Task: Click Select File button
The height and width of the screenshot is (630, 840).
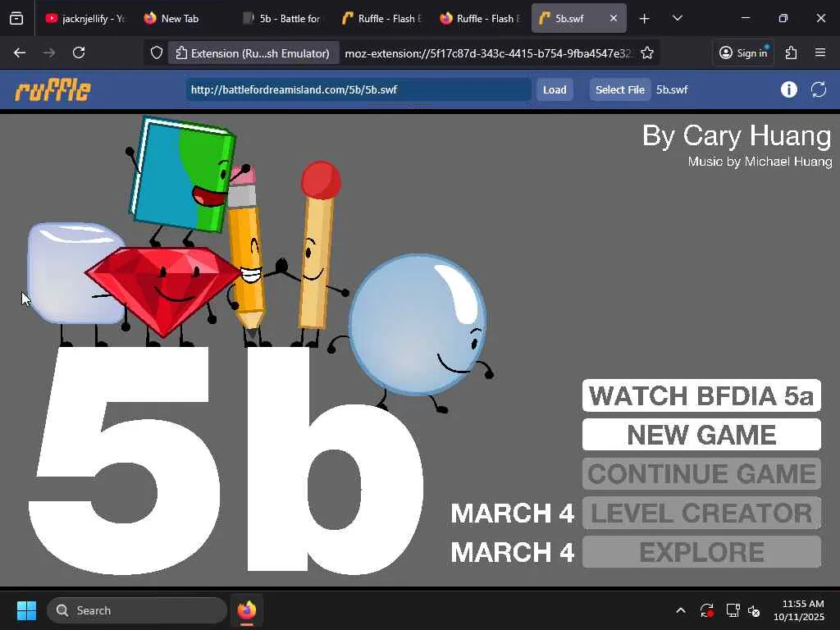Action: click(620, 89)
